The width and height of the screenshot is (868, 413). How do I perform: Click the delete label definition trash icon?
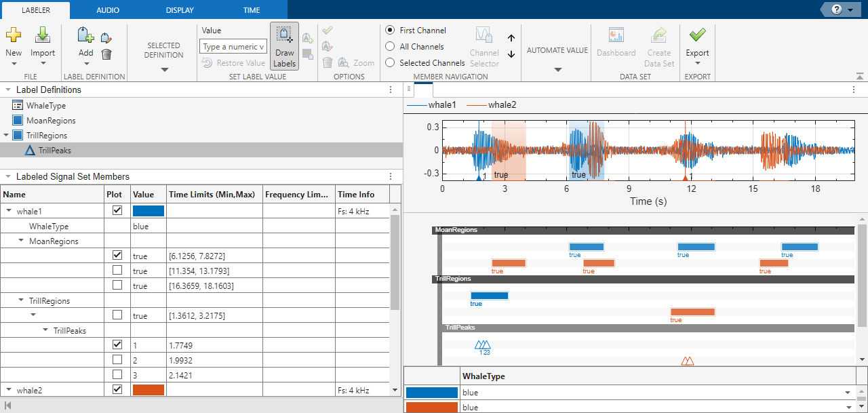point(106,54)
